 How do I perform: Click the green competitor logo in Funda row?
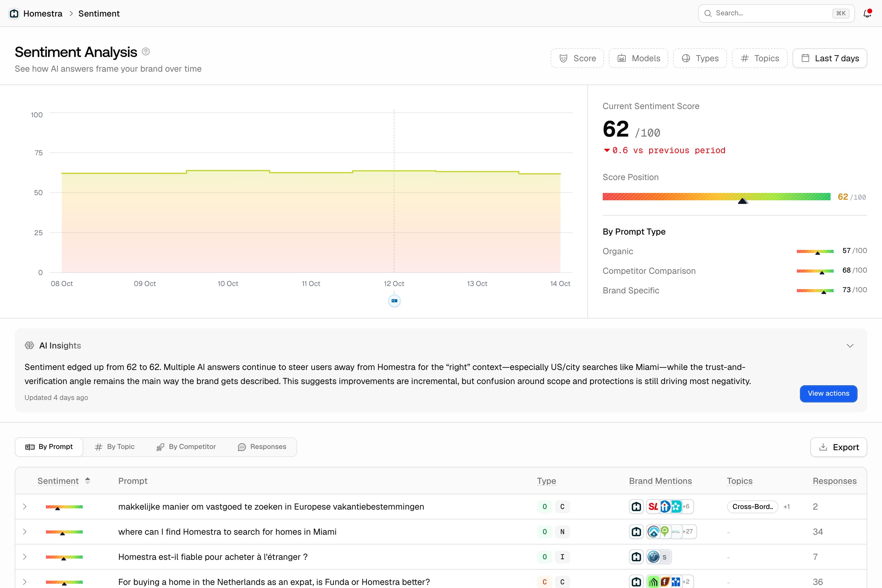pyautogui.click(x=653, y=582)
